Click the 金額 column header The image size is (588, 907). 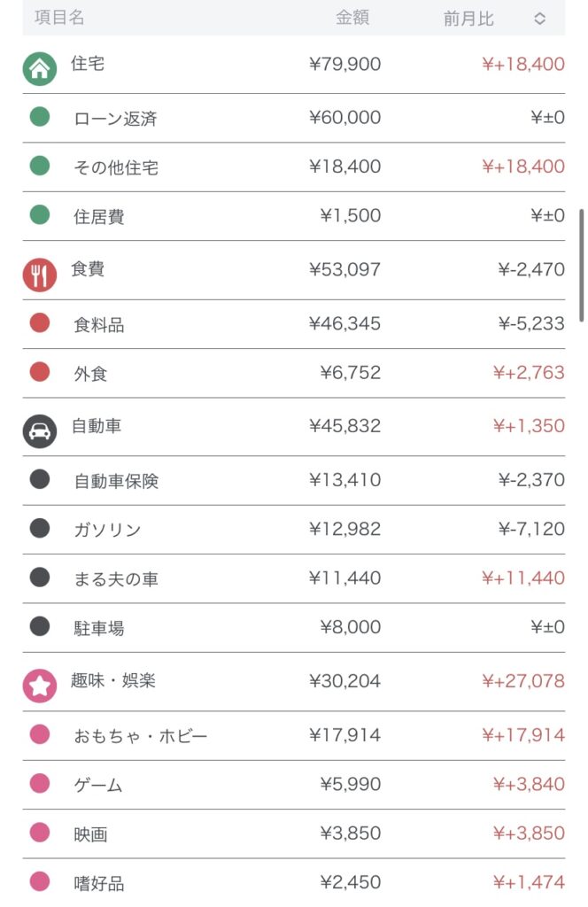352,18
